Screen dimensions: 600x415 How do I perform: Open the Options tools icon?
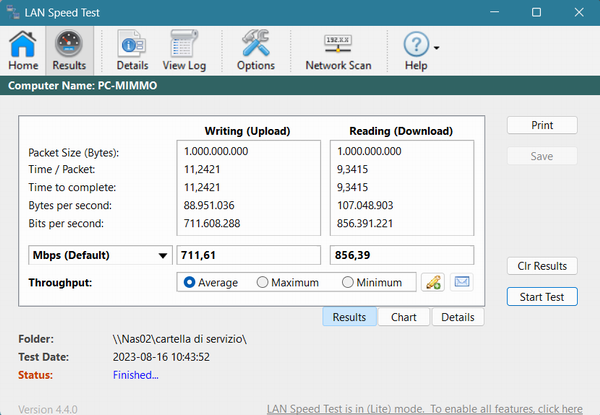pos(256,50)
